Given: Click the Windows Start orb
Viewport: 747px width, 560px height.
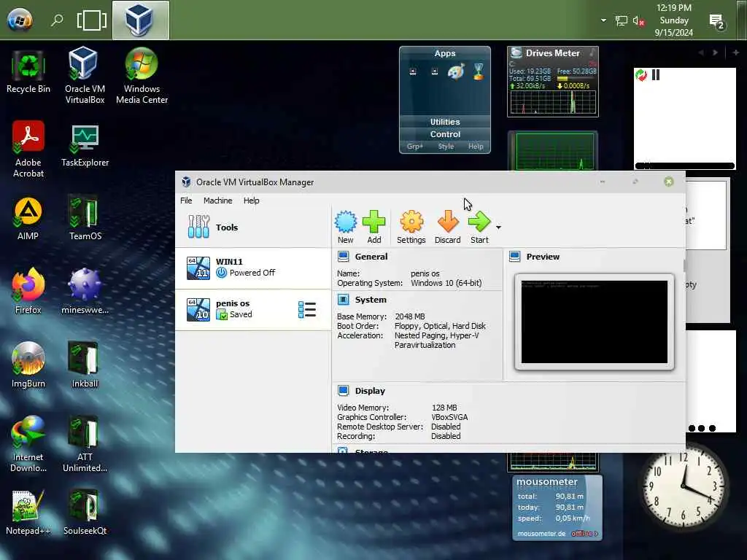Looking at the screenshot, I should [x=20, y=20].
